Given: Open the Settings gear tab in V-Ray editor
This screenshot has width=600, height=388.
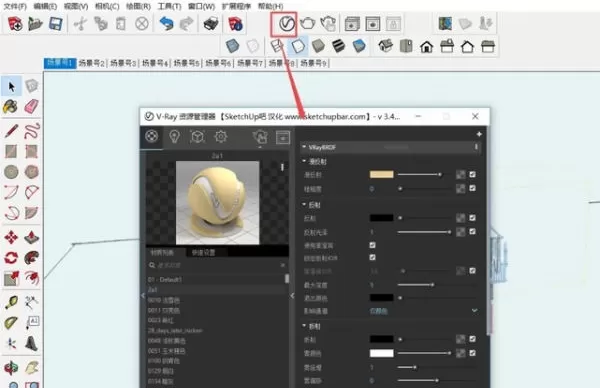Looking at the screenshot, I should tap(221, 137).
